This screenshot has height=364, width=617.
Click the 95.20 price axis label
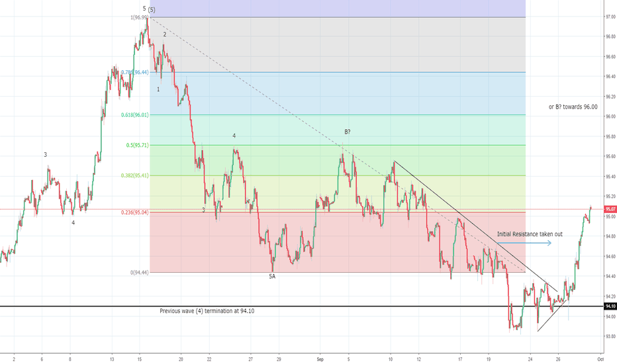[610, 197]
